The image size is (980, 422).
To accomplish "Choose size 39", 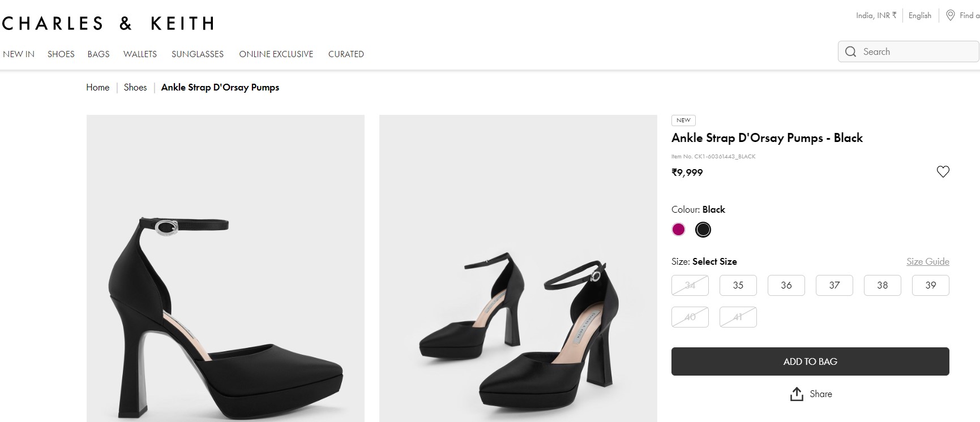I will pos(930,286).
